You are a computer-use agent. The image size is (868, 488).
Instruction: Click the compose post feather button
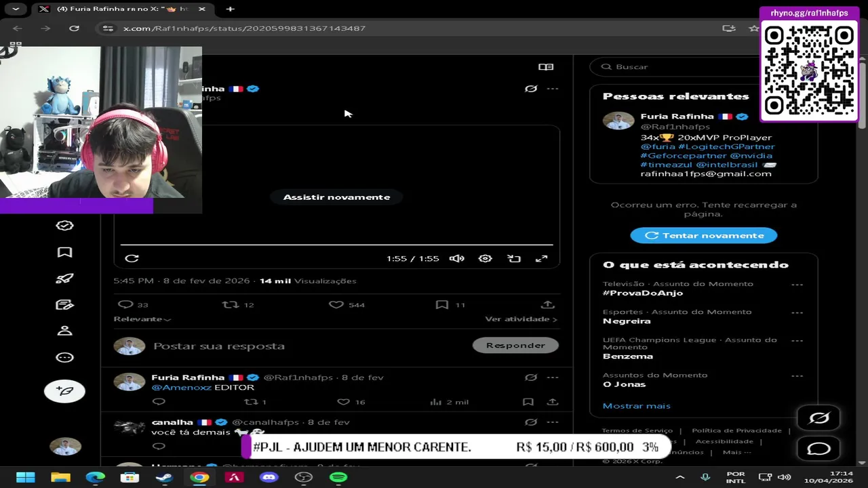(x=64, y=391)
